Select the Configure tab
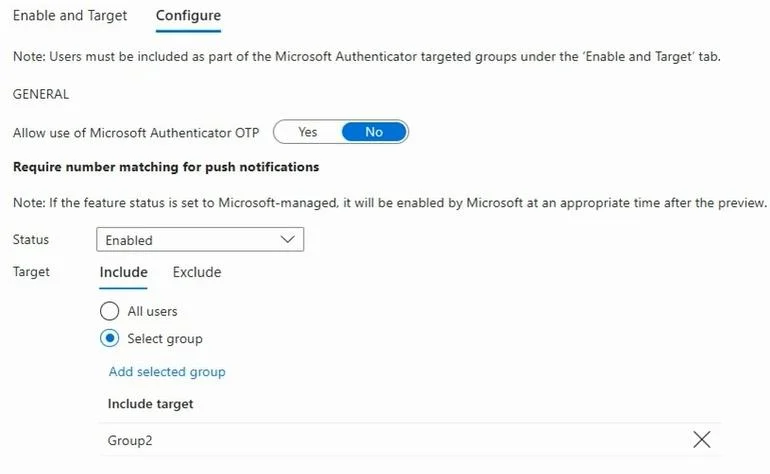Viewport: 770px width, 474px height. tap(188, 16)
